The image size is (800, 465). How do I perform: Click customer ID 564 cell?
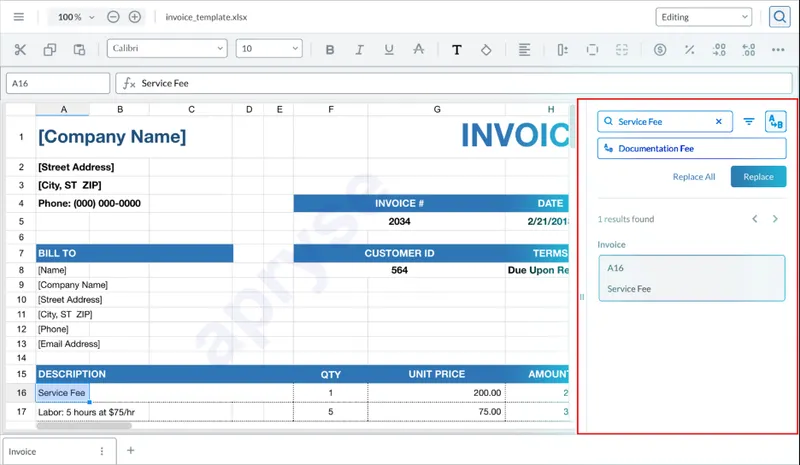tap(399, 270)
